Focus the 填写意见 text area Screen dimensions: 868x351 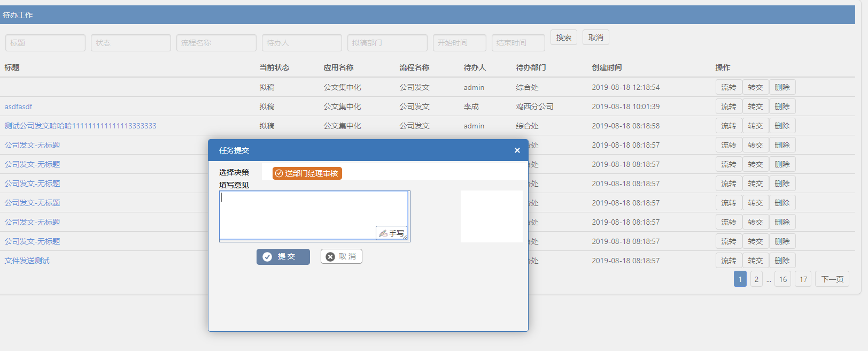coord(314,215)
